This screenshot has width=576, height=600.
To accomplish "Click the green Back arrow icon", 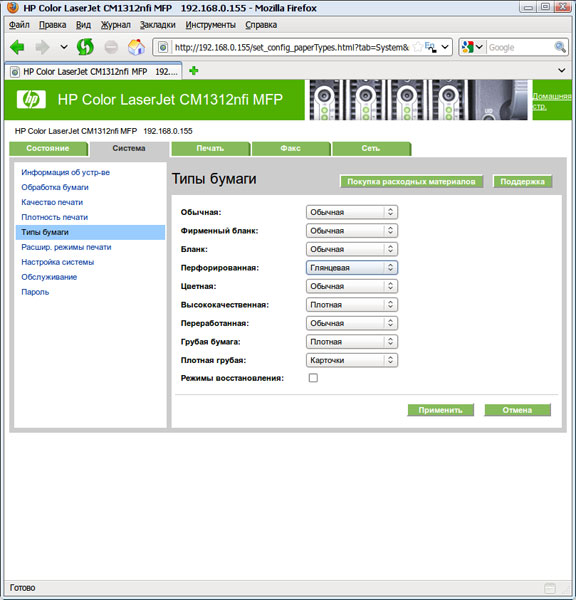I will [x=17, y=47].
